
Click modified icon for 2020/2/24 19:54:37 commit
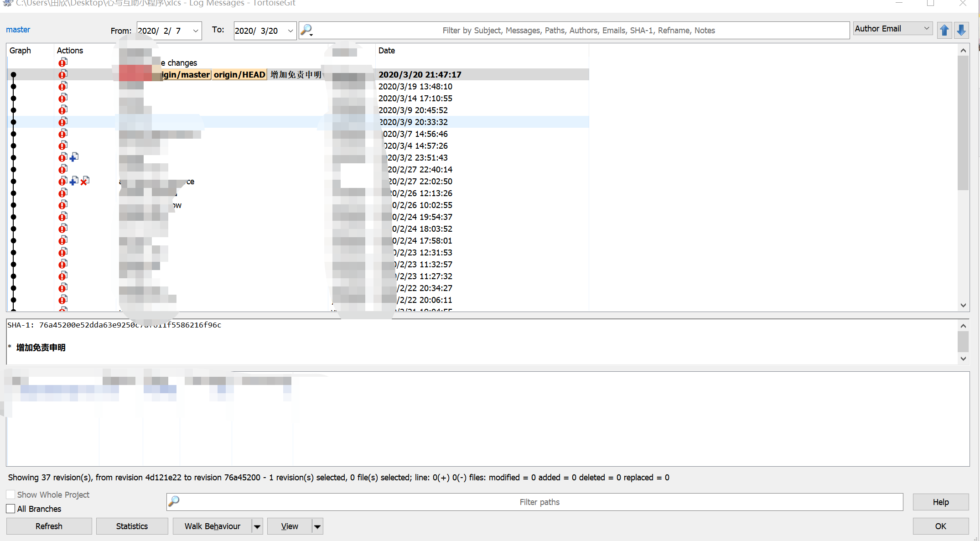pyautogui.click(x=63, y=217)
